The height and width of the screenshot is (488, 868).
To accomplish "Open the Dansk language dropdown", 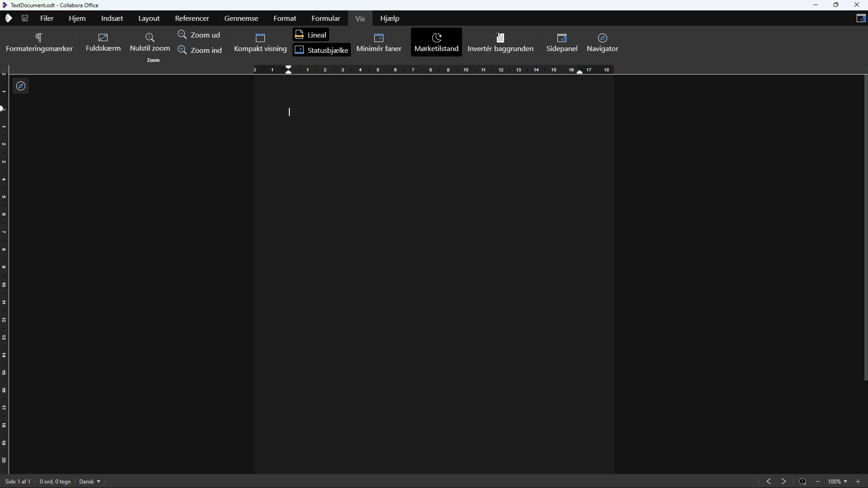I will coord(89,481).
